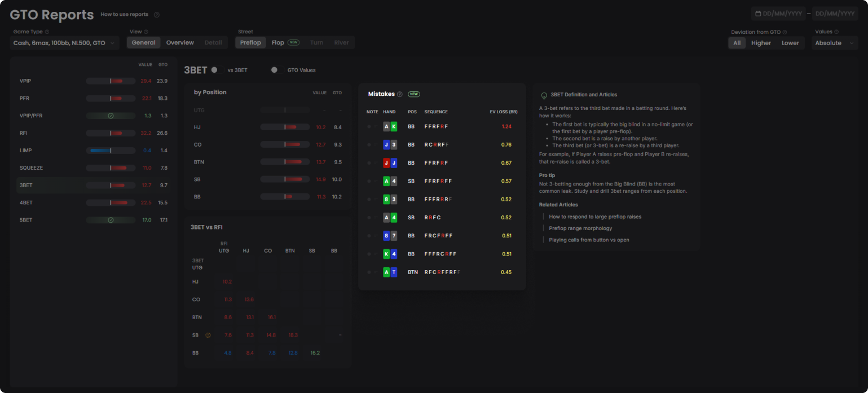Click the Deviation from GTO info icon
868x393 pixels.
pyautogui.click(x=785, y=32)
